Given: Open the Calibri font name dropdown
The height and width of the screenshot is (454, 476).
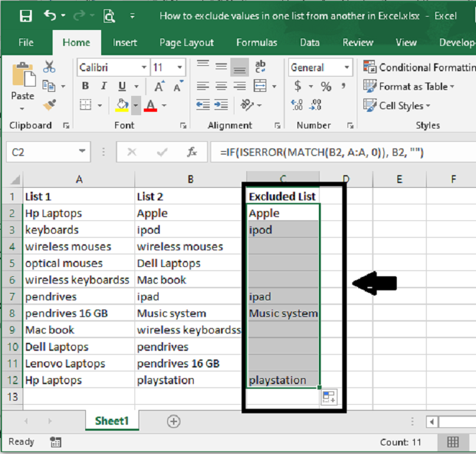Looking at the screenshot, I should click(144, 67).
